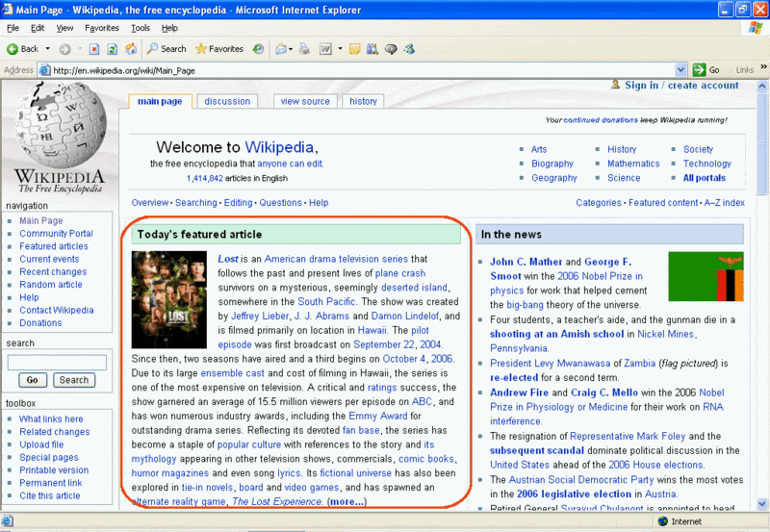Click the IE page icon in status bar
This screenshot has width=770, height=532.
pyautogui.click(x=7, y=521)
